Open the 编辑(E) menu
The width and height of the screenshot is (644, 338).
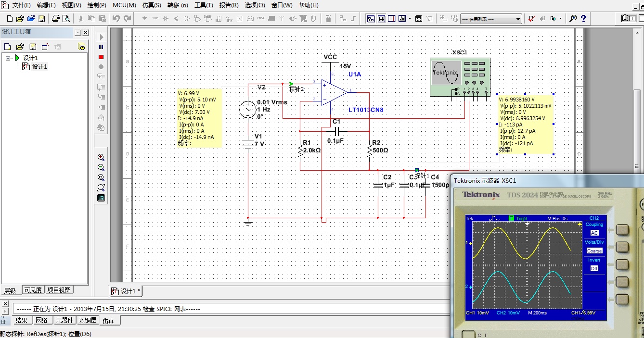coord(46,5)
